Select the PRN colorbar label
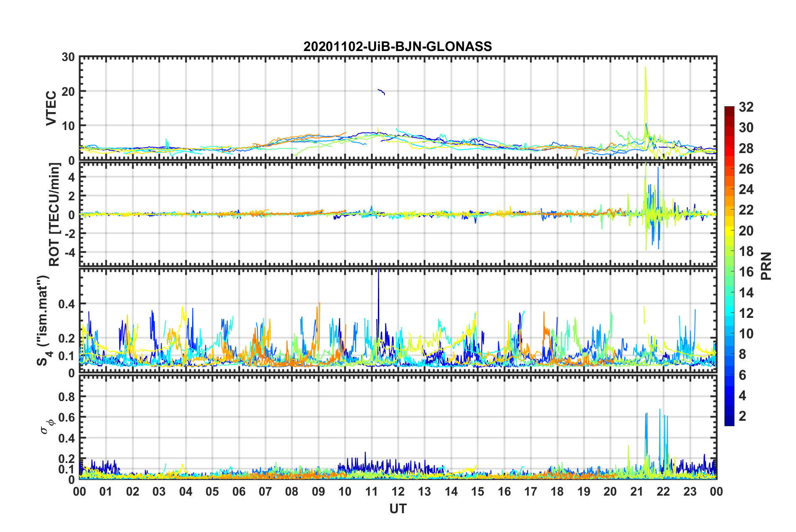 766,266
